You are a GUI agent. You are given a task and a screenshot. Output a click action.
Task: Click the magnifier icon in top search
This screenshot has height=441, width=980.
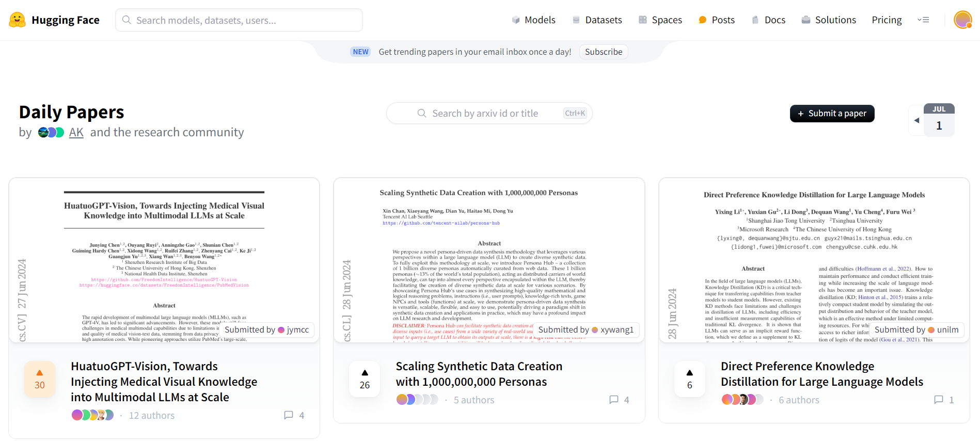127,20
